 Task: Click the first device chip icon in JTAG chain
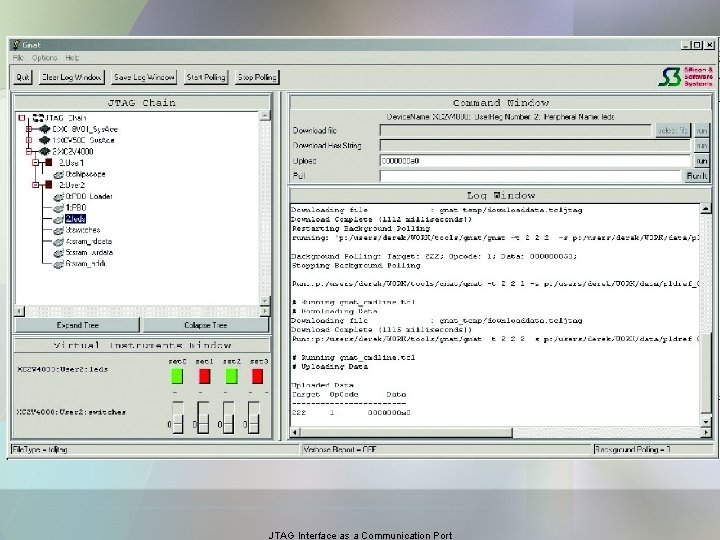(x=44, y=129)
